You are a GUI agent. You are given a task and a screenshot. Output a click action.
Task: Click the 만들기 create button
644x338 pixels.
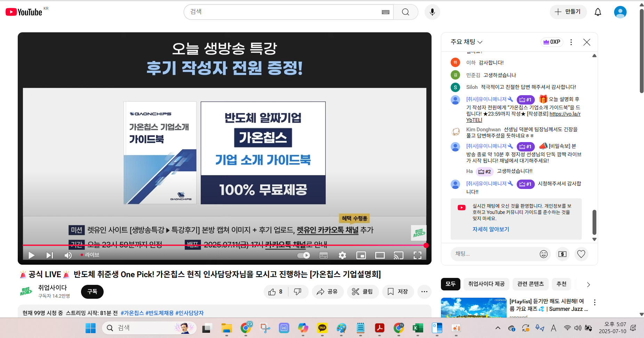coord(568,12)
